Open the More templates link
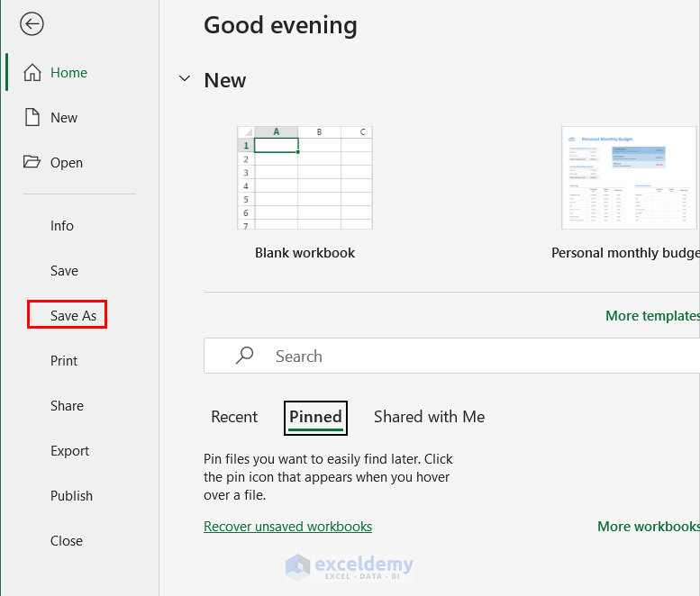 pyautogui.click(x=652, y=316)
